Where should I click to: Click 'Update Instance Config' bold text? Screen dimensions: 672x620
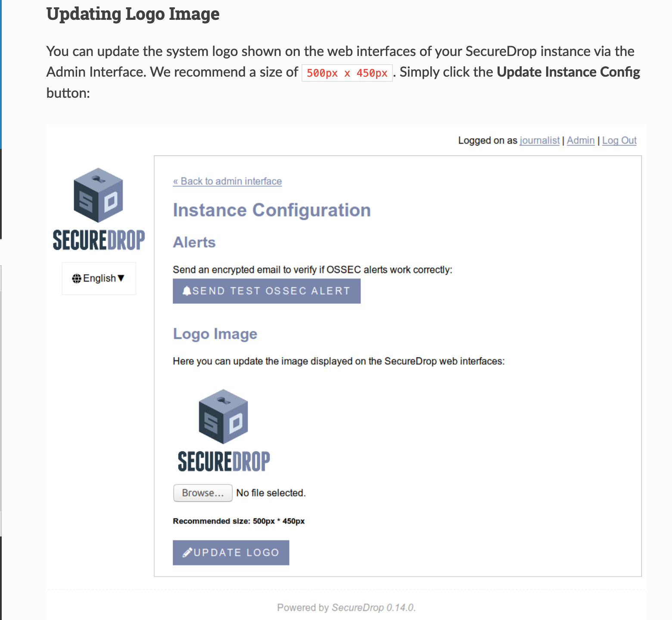[569, 72]
